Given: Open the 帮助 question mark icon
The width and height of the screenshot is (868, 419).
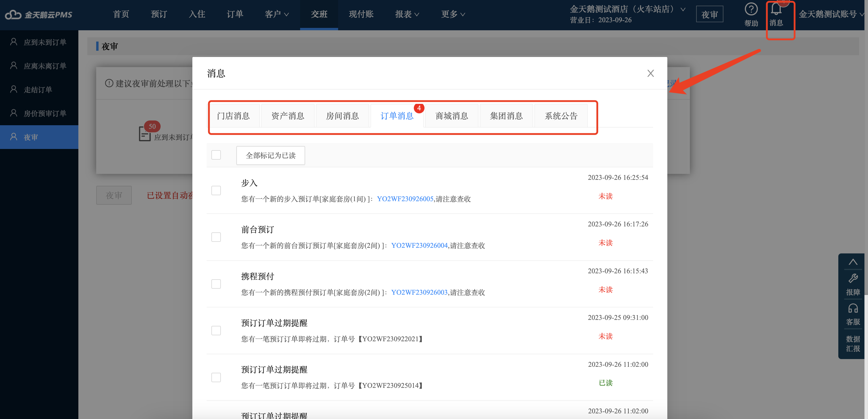Looking at the screenshot, I should tap(751, 9).
